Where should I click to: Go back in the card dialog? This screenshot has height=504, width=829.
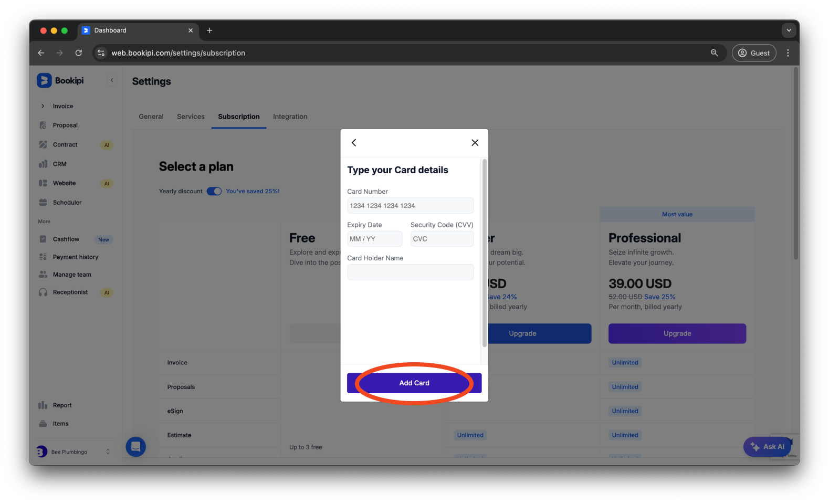pyautogui.click(x=354, y=143)
